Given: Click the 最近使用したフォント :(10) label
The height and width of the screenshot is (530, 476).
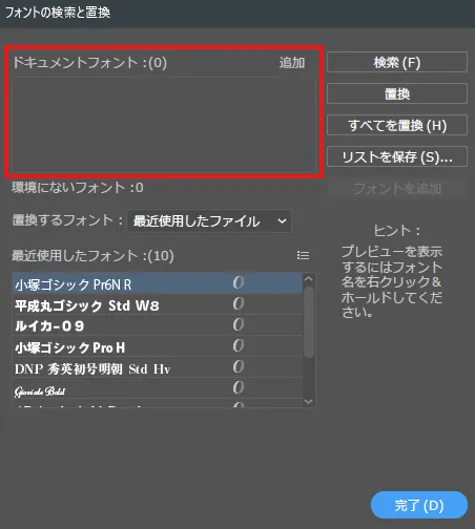Looking at the screenshot, I should (93, 256).
